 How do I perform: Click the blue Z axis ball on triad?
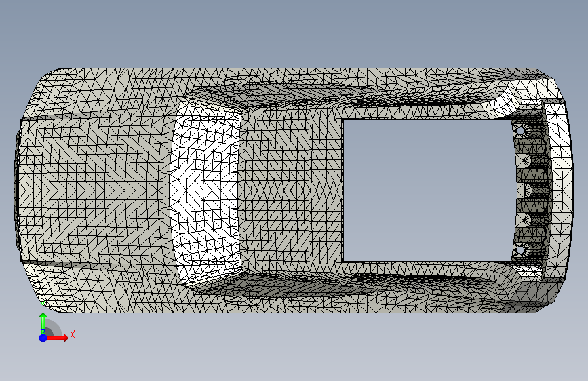pyautogui.click(x=43, y=338)
